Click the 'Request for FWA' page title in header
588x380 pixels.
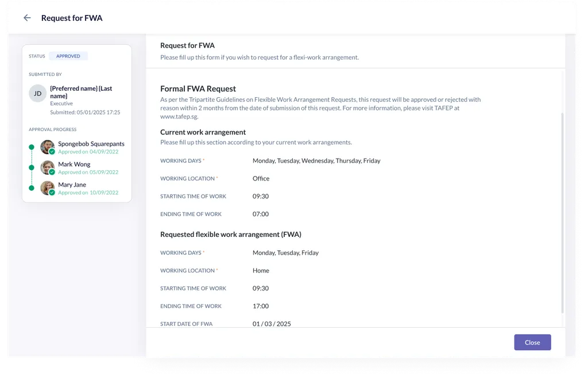coord(72,18)
